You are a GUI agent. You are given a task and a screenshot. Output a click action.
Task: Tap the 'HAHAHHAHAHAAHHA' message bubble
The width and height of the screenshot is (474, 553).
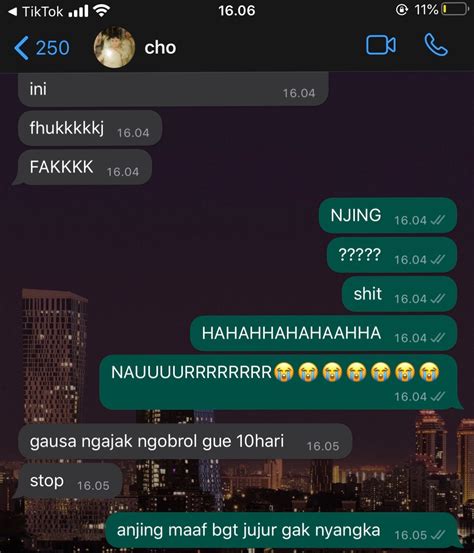323,333
